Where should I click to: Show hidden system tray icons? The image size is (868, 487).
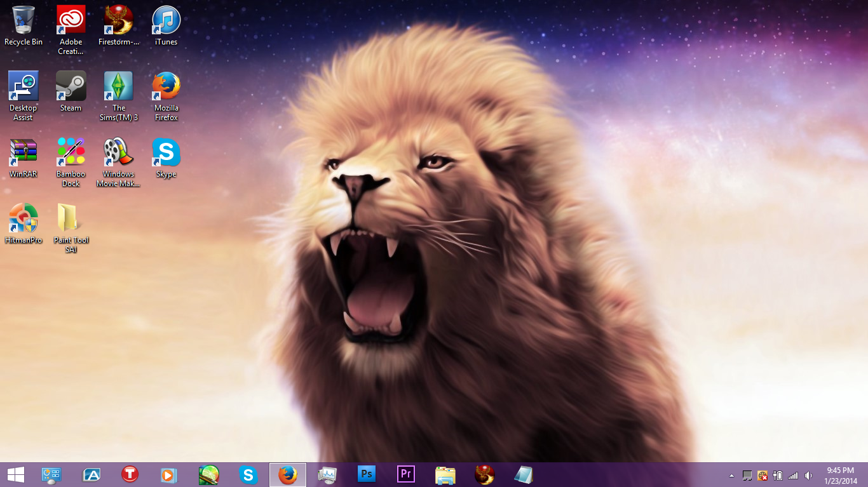pos(731,475)
